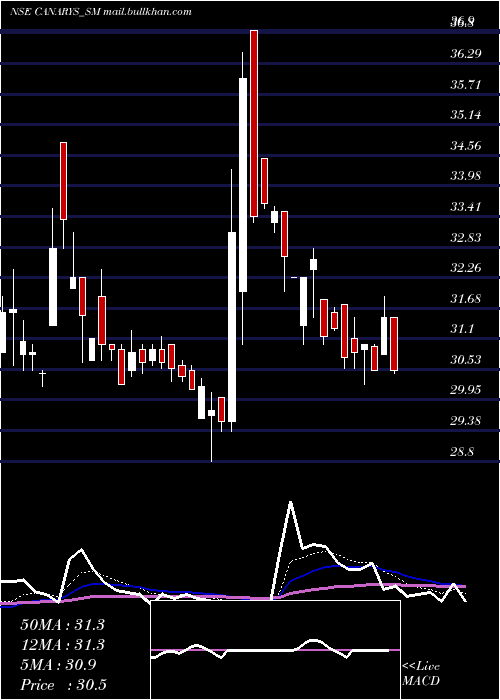Screen dimensions: 500x700
Task: Click the tallest red candlestick at chart peak
Action: [x=254, y=123]
